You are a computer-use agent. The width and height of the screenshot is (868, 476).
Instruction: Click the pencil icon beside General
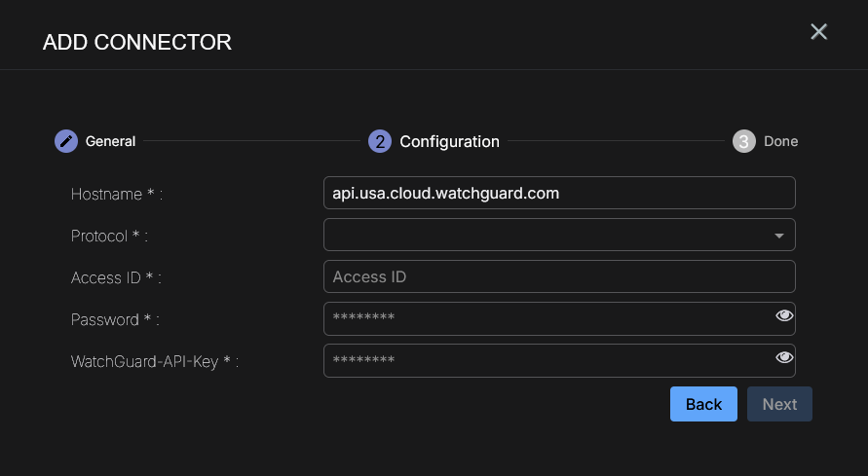click(x=65, y=141)
